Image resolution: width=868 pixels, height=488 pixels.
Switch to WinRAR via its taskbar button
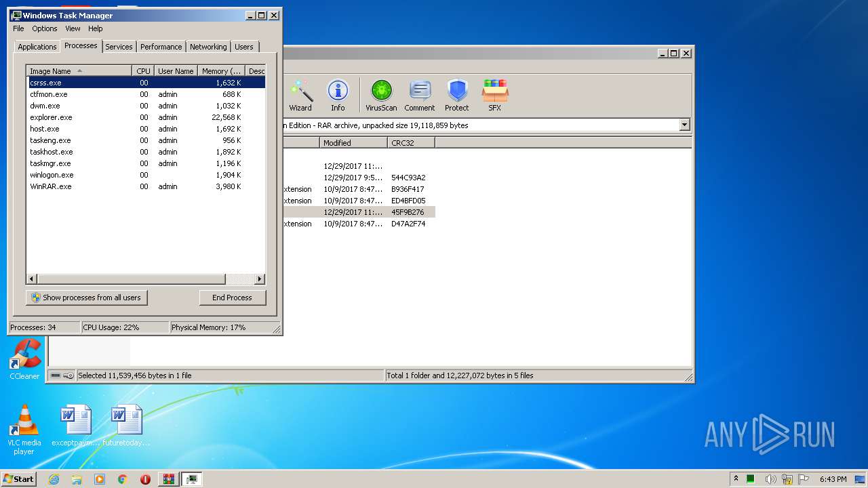(168, 479)
